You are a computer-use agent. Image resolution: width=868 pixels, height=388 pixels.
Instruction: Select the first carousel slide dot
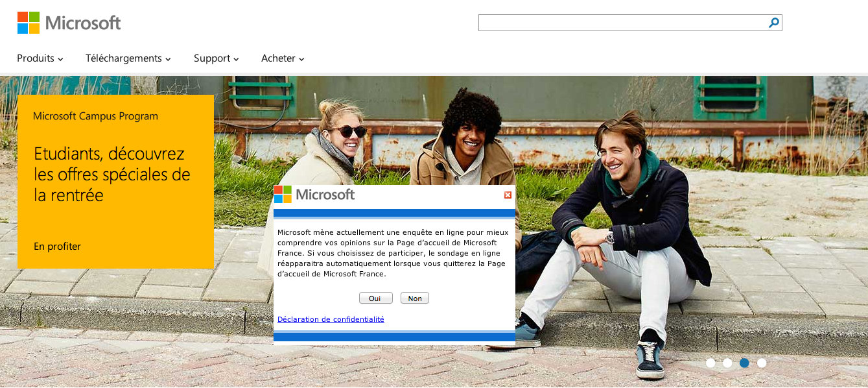point(710,363)
